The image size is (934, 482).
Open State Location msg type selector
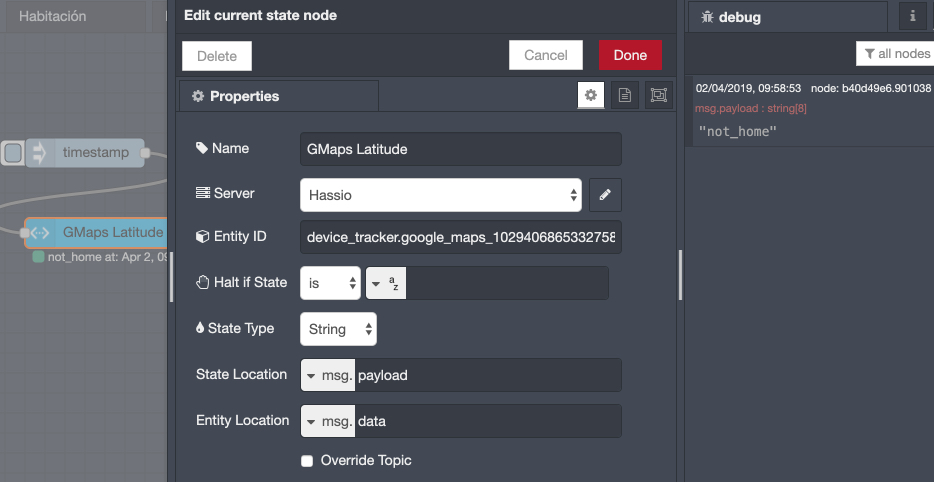pos(328,375)
